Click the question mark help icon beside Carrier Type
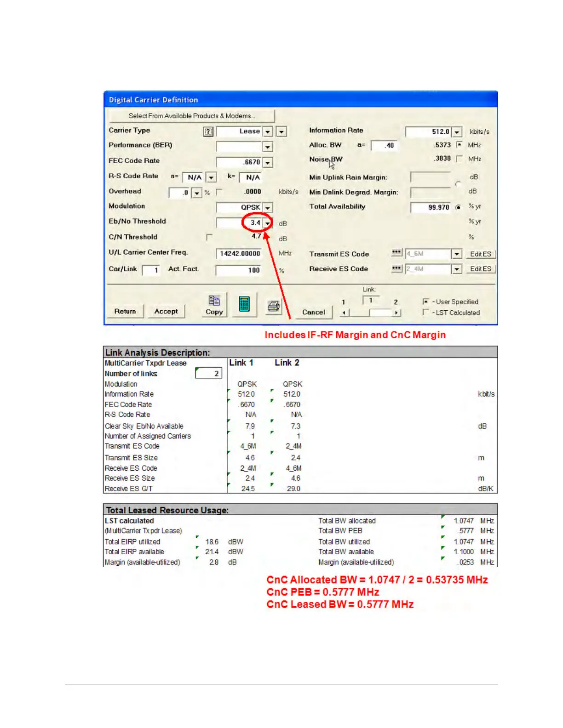Image resolution: width=563 pixels, height=728 pixels. tap(208, 131)
